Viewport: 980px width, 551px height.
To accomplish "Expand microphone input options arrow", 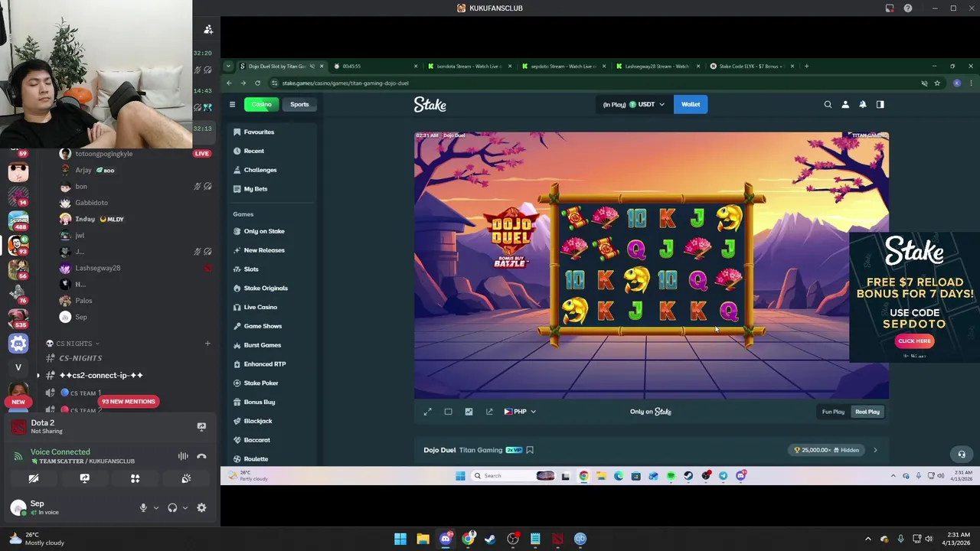I will pos(156,507).
